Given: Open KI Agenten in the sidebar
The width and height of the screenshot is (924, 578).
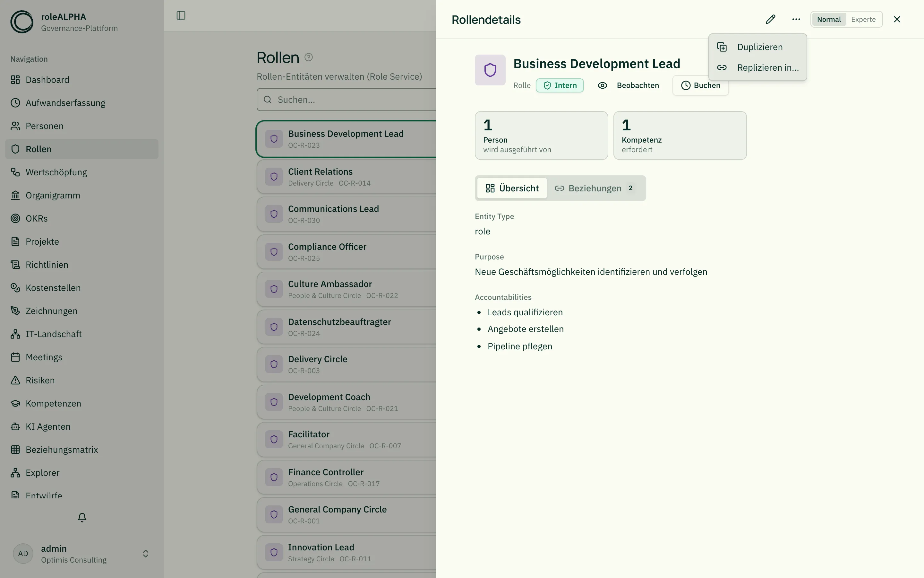Looking at the screenshot, I should point(82,427).
